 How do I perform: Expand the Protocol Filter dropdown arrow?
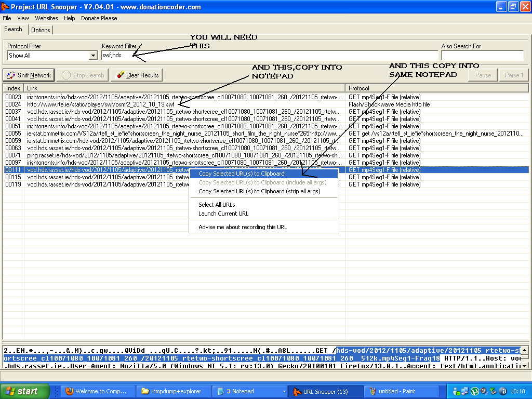tap(93, 55)
